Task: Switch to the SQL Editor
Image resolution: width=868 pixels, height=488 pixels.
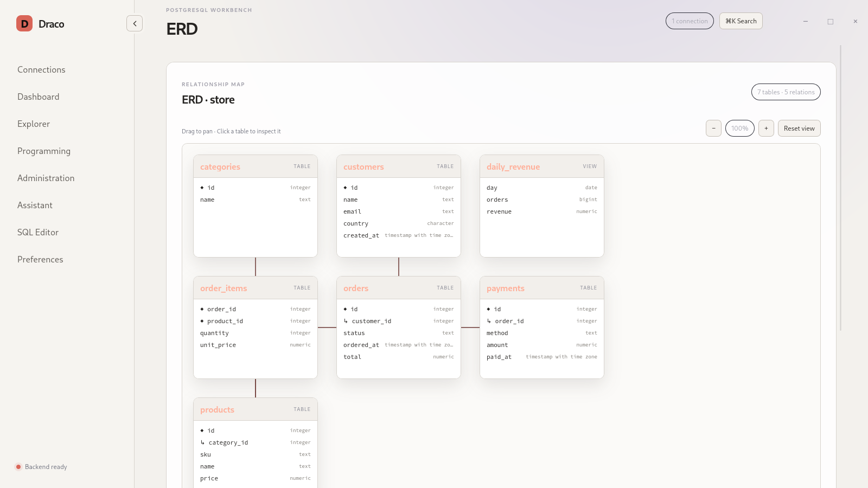Action: click(x=38, y=232)
